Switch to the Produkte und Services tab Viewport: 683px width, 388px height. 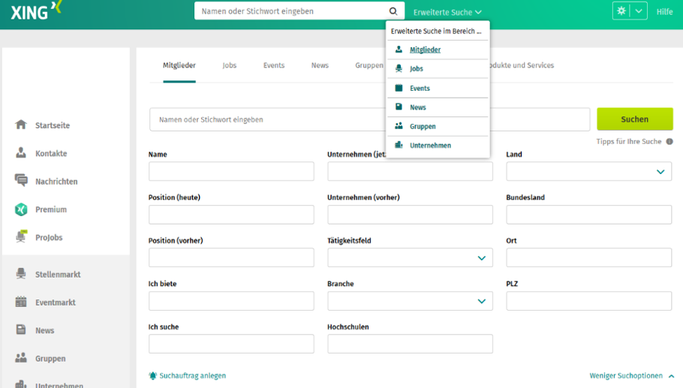tap(521, 65)
